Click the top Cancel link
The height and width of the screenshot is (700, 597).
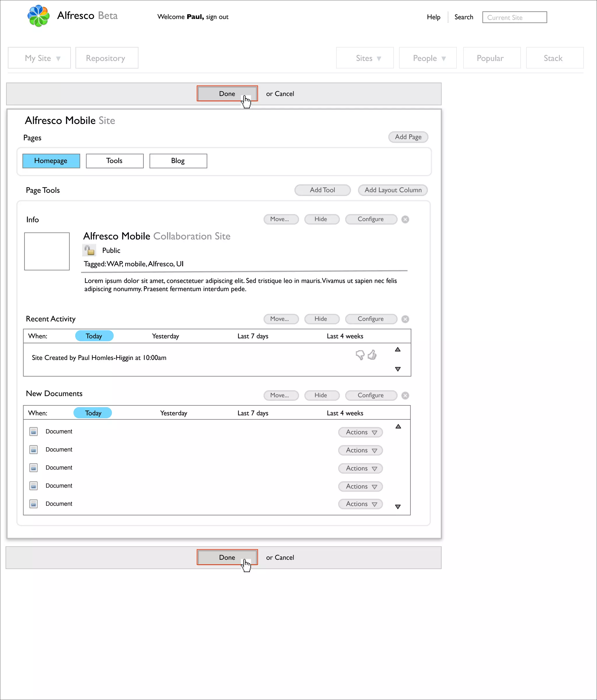coord(284,94)
